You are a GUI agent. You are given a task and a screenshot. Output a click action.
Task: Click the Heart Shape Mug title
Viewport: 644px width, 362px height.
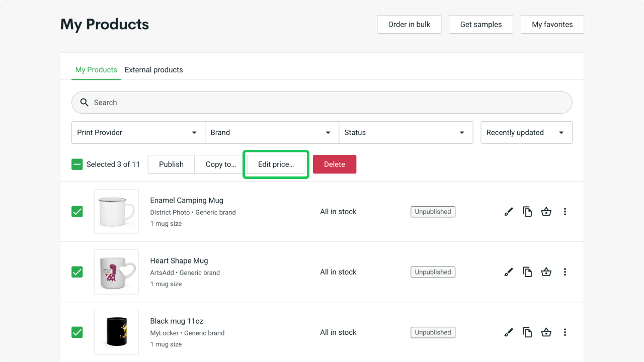[x=179, y=260]
